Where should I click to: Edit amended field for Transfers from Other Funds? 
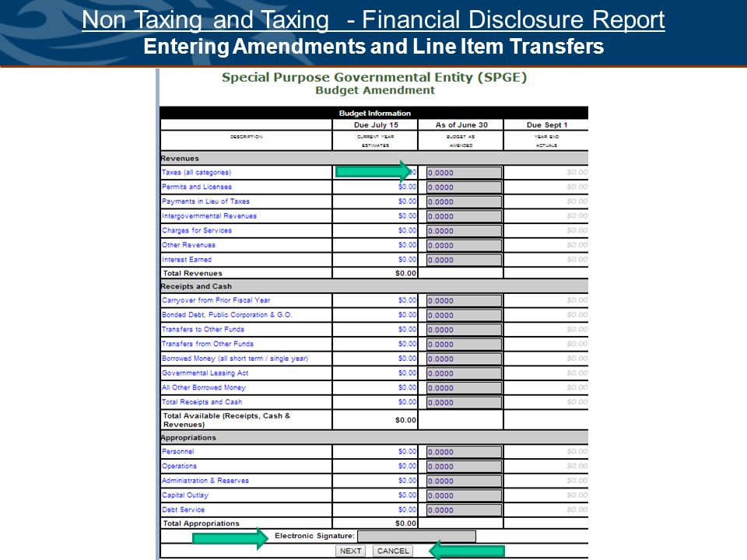[x=464, y=345]
